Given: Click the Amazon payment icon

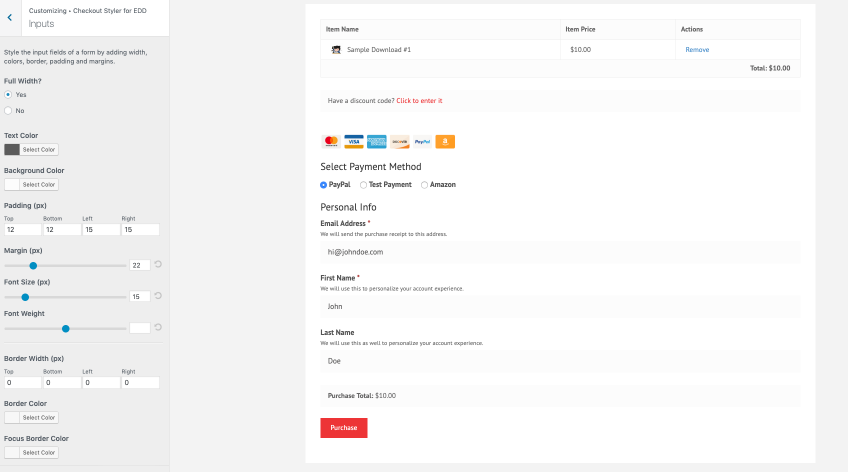Looking at the screenshot, I should point(445,142).
